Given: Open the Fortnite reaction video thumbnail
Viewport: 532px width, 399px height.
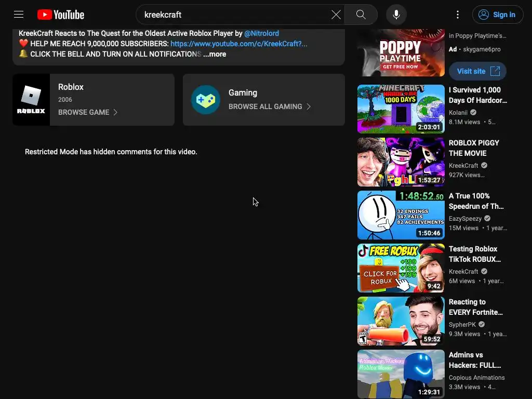Looking at the screenshot, I should [x=401, y=321].
